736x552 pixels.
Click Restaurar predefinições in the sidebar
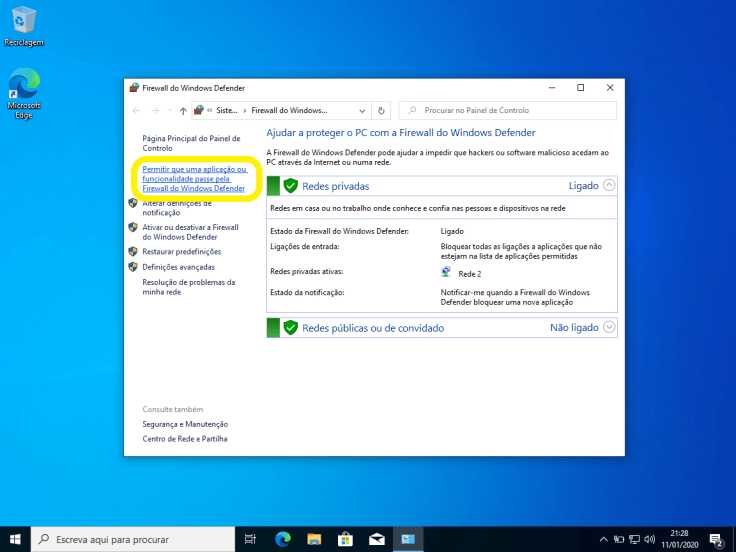pyautogui.click(x=181, y=252)
